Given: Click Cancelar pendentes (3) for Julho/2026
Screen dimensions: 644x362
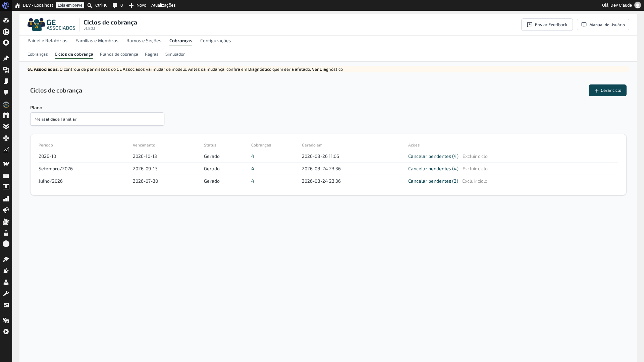Looking at the screenshot, I should (x=433, y=181).
